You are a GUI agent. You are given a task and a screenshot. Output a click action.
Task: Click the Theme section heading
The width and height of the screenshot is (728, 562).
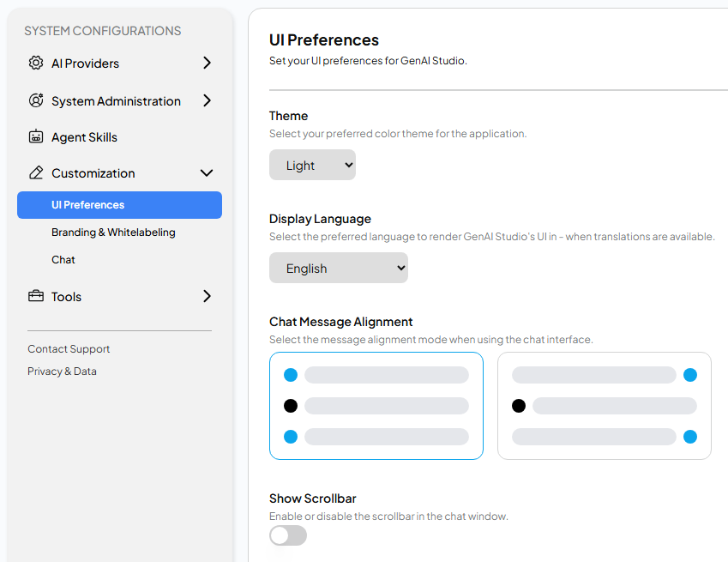click(x=288, y=116)
